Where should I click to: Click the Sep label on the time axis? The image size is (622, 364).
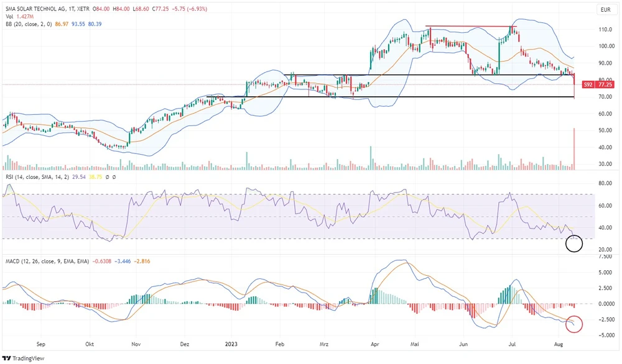[42, 343]
